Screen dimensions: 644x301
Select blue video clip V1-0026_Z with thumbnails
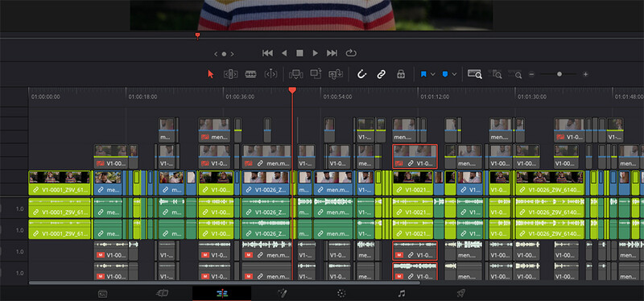point(266,183)
